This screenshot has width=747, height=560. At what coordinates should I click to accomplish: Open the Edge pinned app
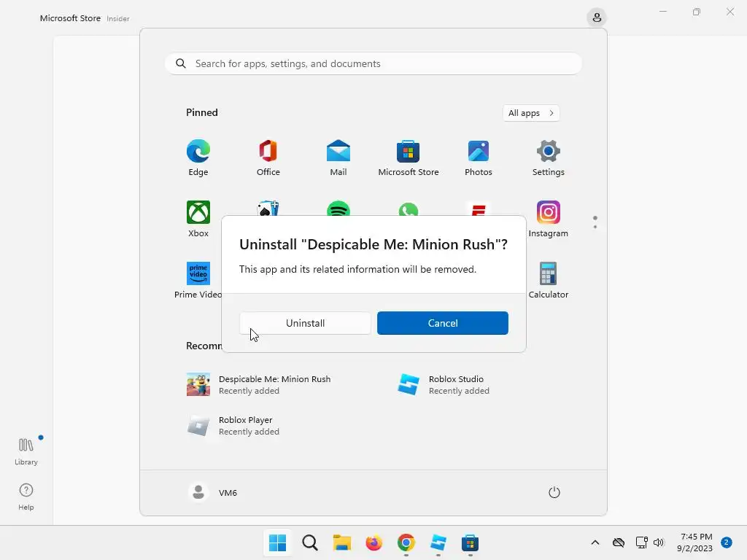coord(198,157)
